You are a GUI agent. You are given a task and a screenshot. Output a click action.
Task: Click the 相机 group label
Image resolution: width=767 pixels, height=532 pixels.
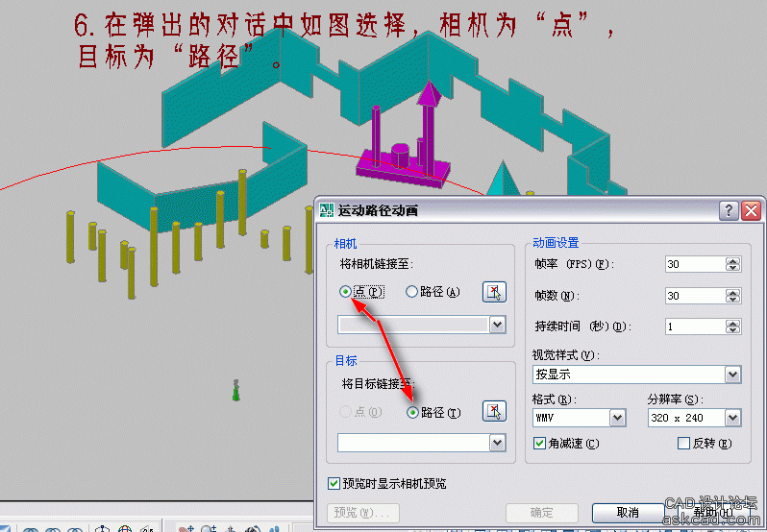(345, 243)
